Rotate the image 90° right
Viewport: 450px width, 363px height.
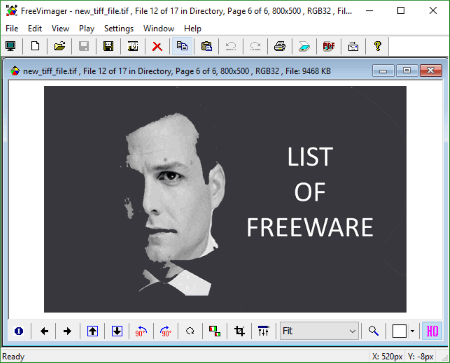[166, 331]
